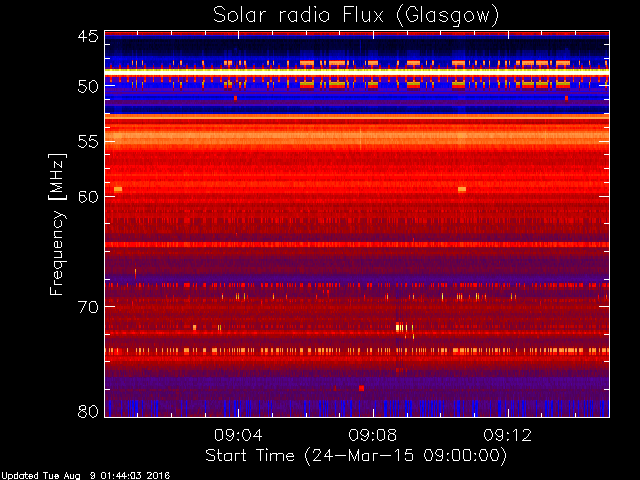Click the bright red square near 79 MHz

[361, 388]
